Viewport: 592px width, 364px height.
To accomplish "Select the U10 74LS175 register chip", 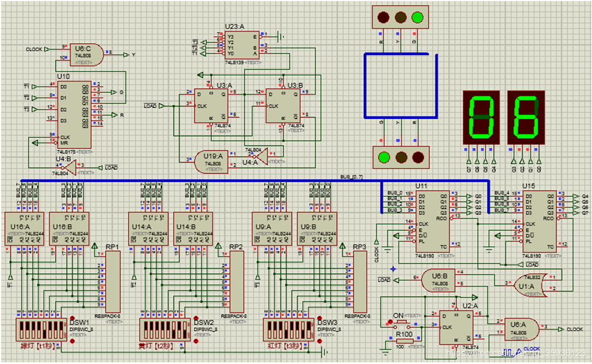I will point(73,115).
